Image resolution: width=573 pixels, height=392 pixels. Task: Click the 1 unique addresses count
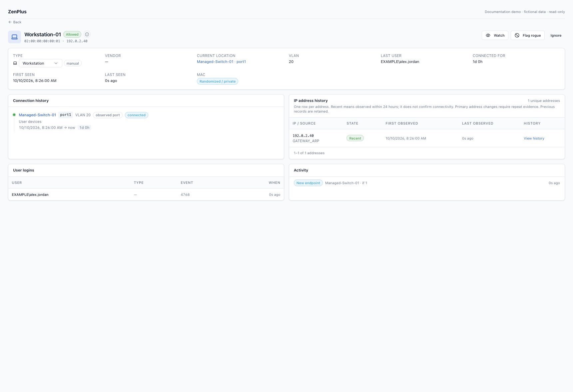544,101
